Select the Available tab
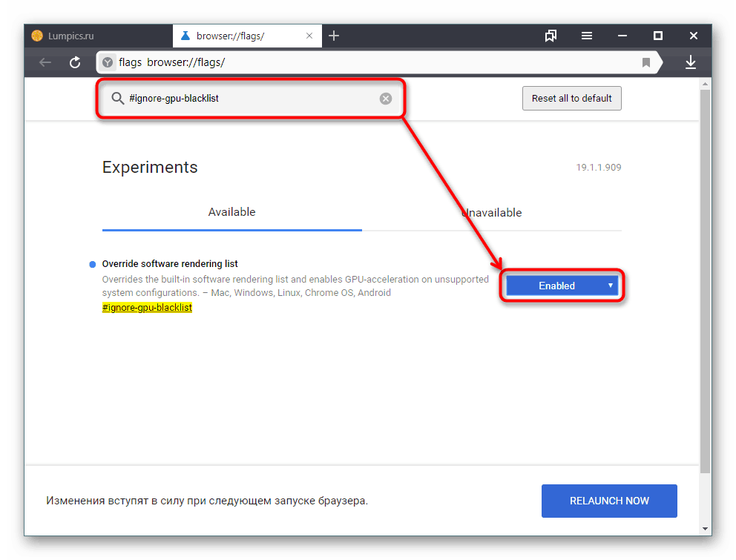 click(x=231, y=212)
